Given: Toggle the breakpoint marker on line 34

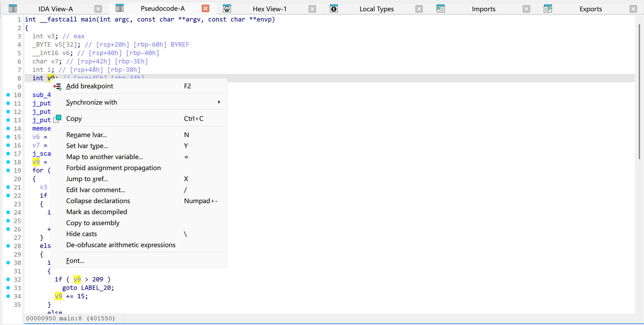Looking at the screenshot, I should [8, 296].
